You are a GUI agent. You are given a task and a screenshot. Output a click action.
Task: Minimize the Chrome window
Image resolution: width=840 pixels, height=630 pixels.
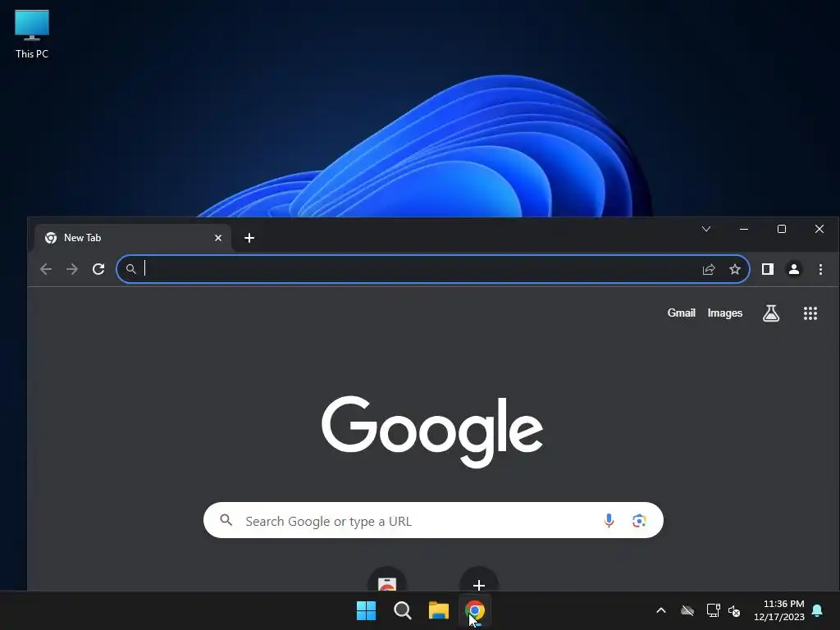coord(743,230)
